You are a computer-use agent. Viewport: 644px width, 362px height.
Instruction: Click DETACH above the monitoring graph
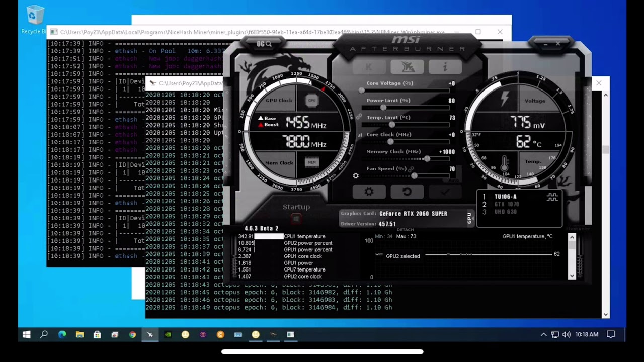(x=406, y=230)
